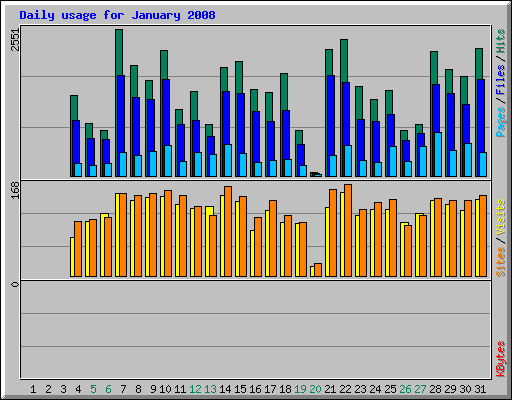
Task: Click day 29 on the x-axis
Action: point(450,389)
